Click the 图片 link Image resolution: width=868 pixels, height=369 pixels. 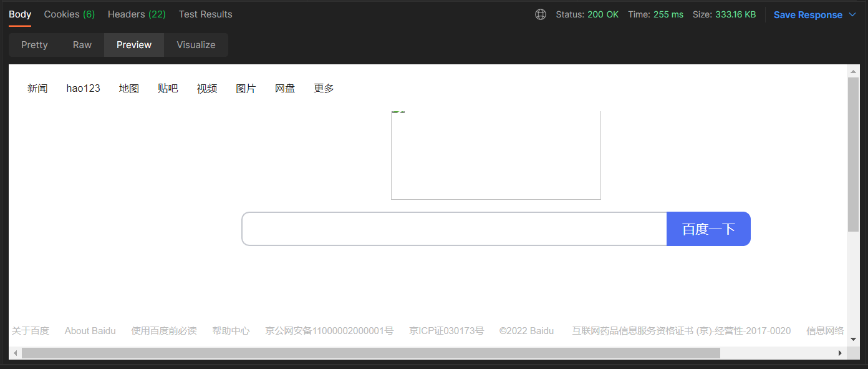click(246, 89)
